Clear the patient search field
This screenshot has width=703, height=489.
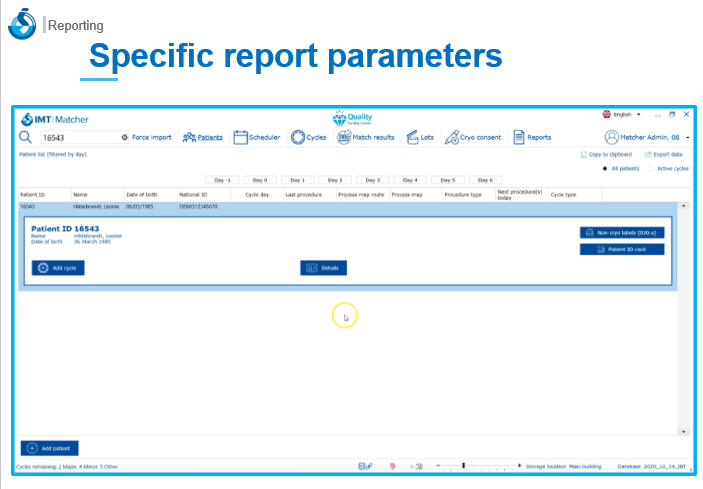click(x=124, y=137)
